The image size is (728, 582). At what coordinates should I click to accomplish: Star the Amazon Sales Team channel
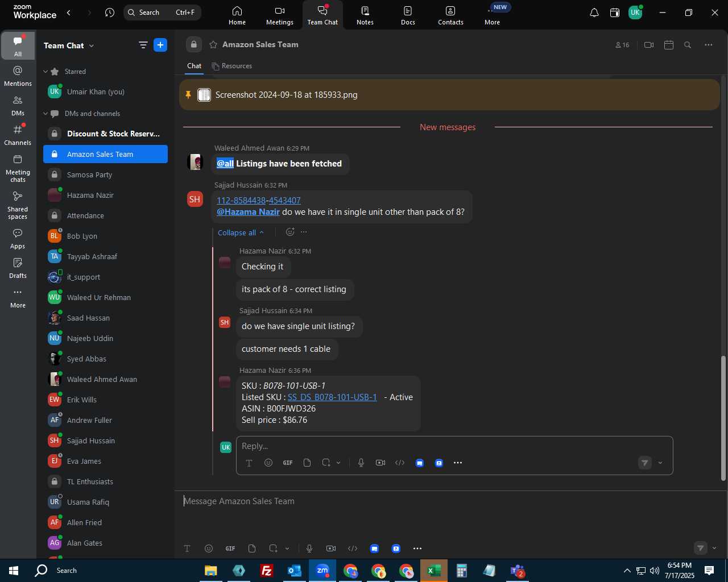[x=213, y=44]
